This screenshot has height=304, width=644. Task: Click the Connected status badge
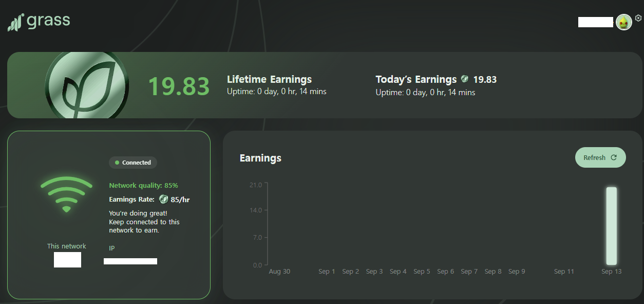(x=133, y=163)
